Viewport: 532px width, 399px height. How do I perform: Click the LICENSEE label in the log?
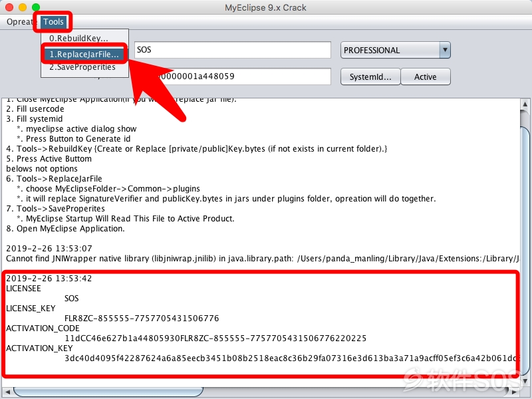coord(23,289)
